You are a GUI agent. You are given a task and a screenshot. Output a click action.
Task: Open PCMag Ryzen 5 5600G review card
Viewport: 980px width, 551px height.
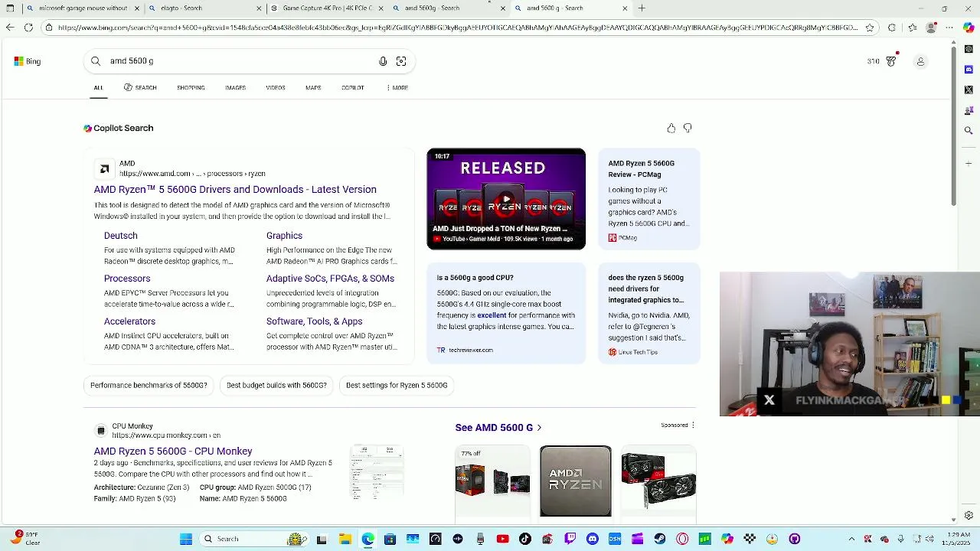click(649, 199)
